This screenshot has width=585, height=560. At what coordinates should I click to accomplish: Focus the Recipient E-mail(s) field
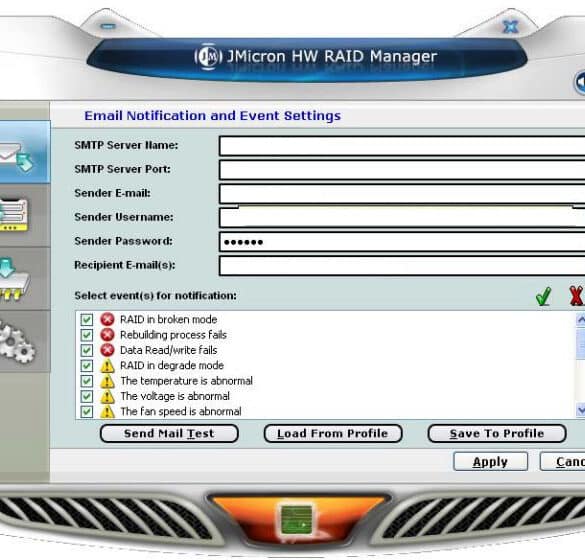click(x=402, y=266)
